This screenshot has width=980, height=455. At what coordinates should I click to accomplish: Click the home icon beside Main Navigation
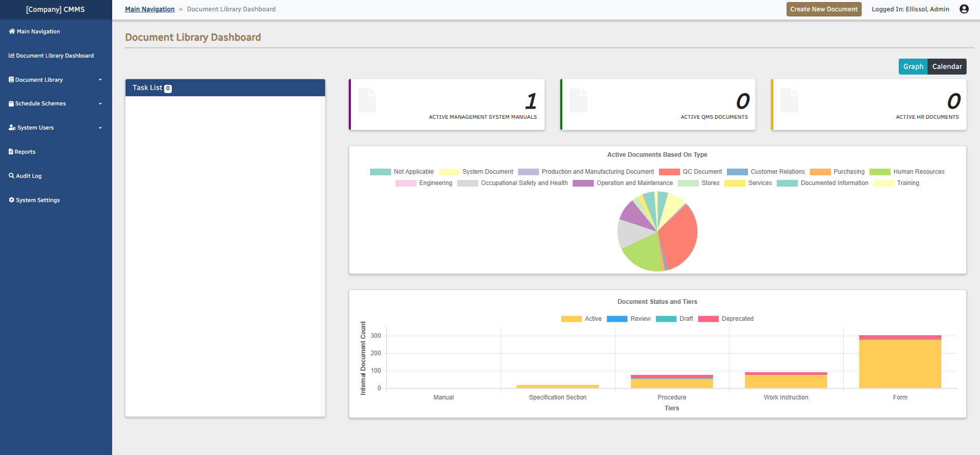[x=12, y=31]
